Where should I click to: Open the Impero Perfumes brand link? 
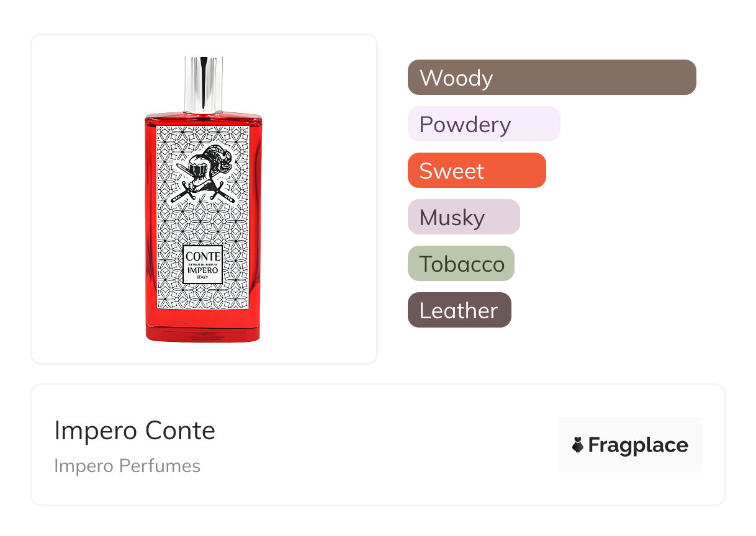(x=127, y=466)
